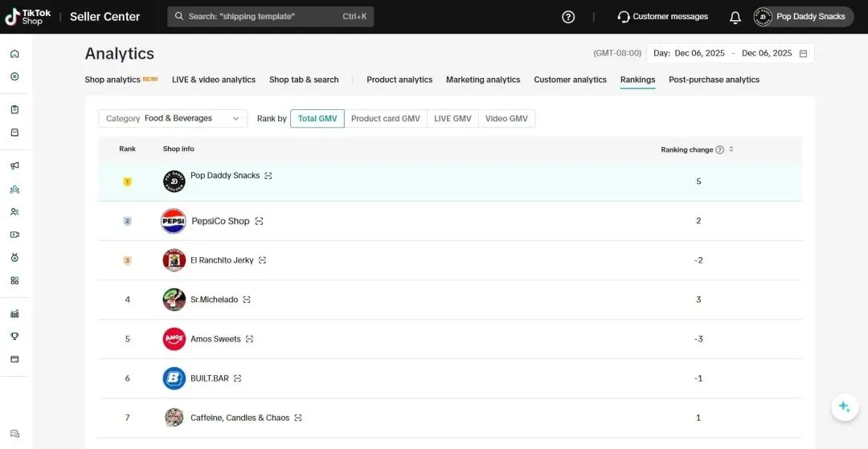Open the apps grid icon in sidebar

15,280
